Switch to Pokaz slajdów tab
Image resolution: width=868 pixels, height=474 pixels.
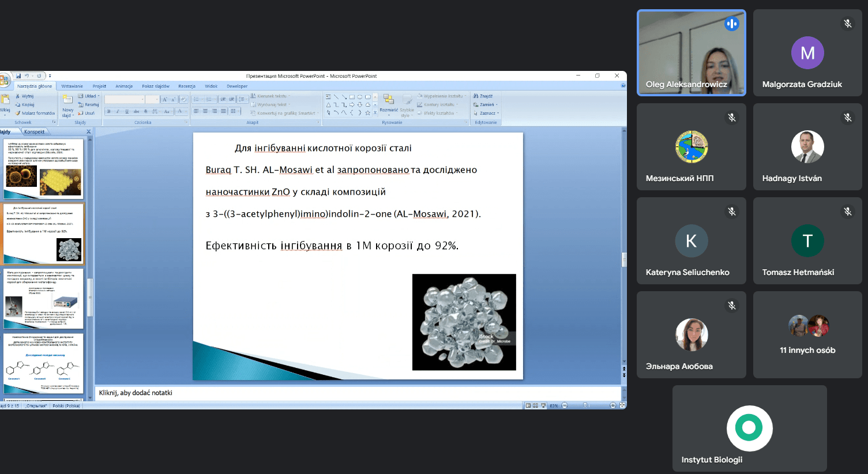[x=156, y=86]
